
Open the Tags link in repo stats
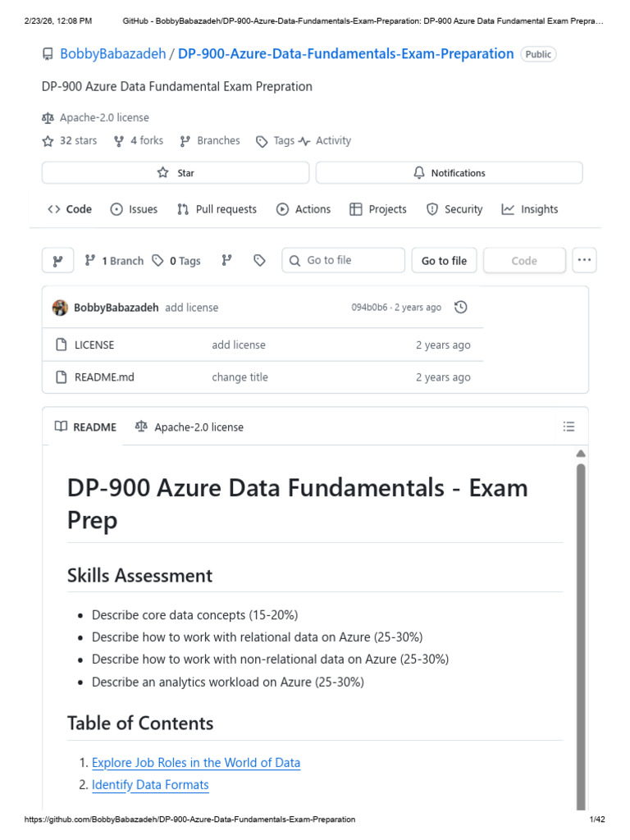(x=284, y=140)
